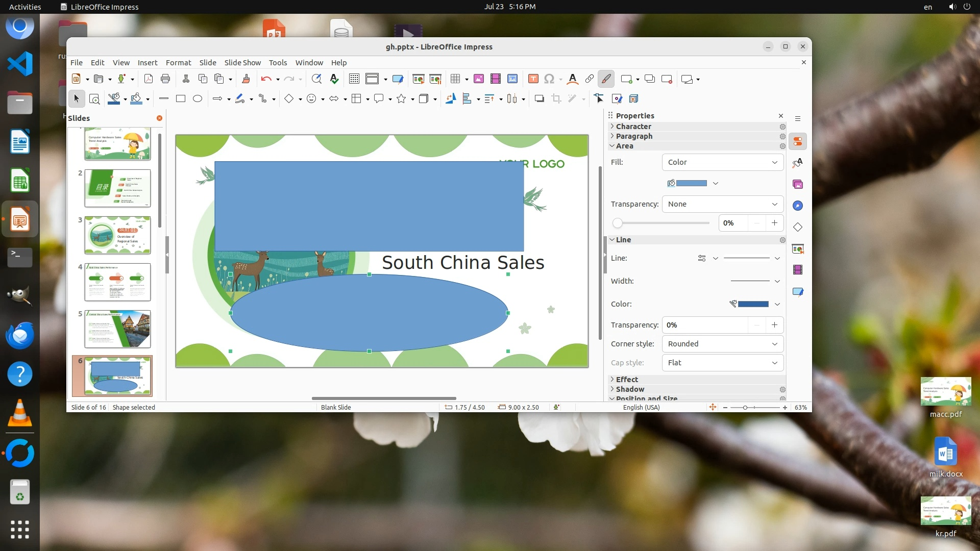Click the English (USA) language status
This screenshot has width=980, height=551.
(641, 407)
